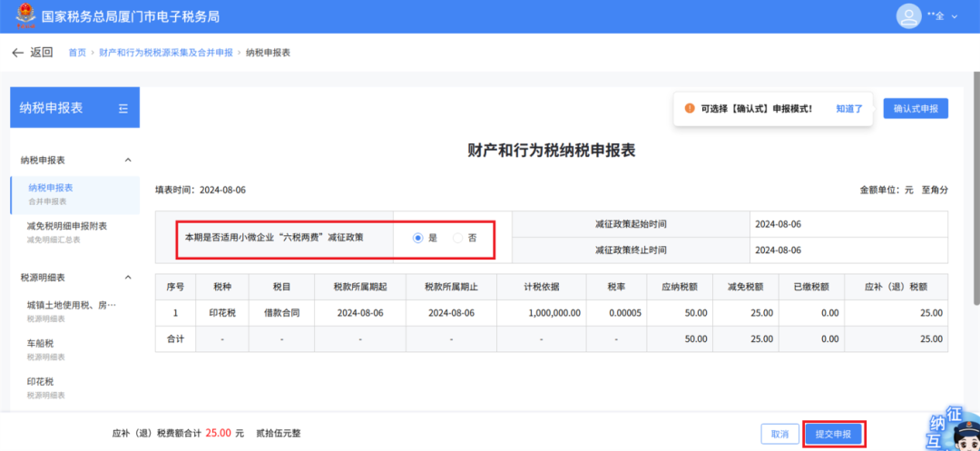The height and width of the screenshot is (451, 980).
Task: Click 减征政策终止时间 value 2024-08-06
Action: pos(779,250)
